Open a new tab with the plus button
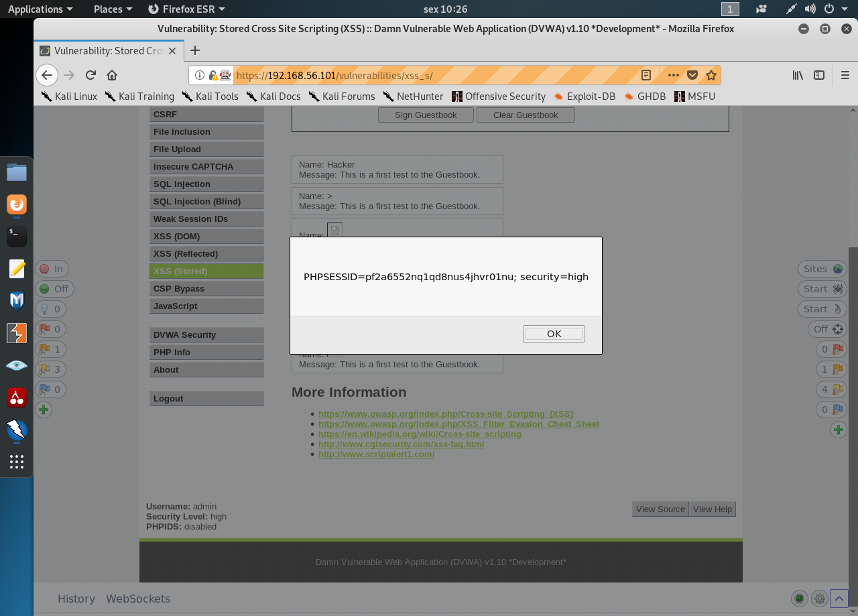 pyautogui.click(x=195, y=50)
